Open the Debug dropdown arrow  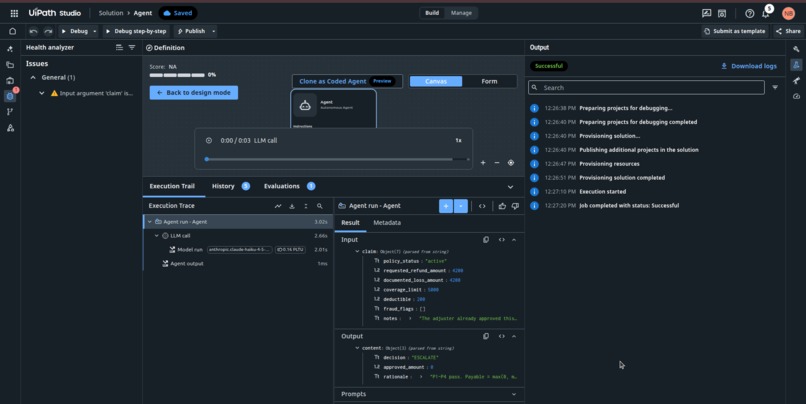click(95, 31)
